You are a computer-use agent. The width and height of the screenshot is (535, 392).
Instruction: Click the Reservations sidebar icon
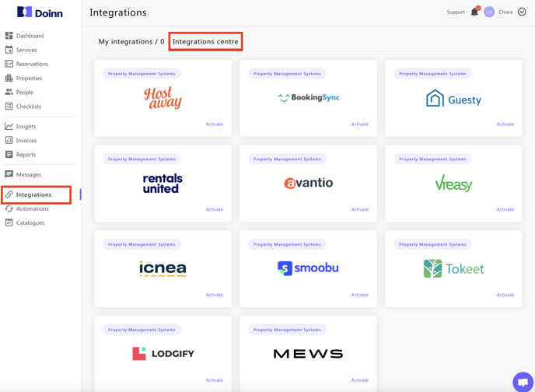pos(9,64)
